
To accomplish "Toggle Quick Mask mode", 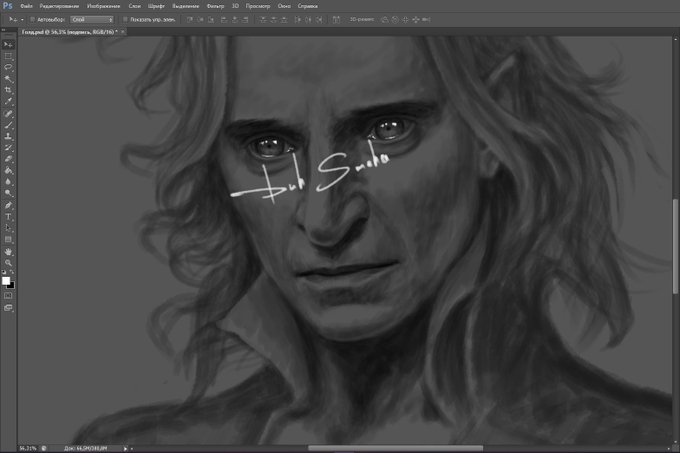I will (x=8, y=296).
